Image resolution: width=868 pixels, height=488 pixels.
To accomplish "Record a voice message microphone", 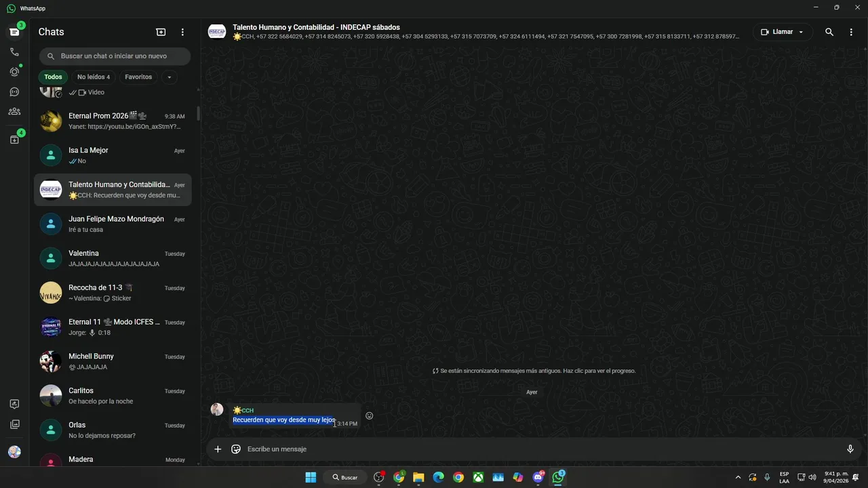I will (850, 449).
